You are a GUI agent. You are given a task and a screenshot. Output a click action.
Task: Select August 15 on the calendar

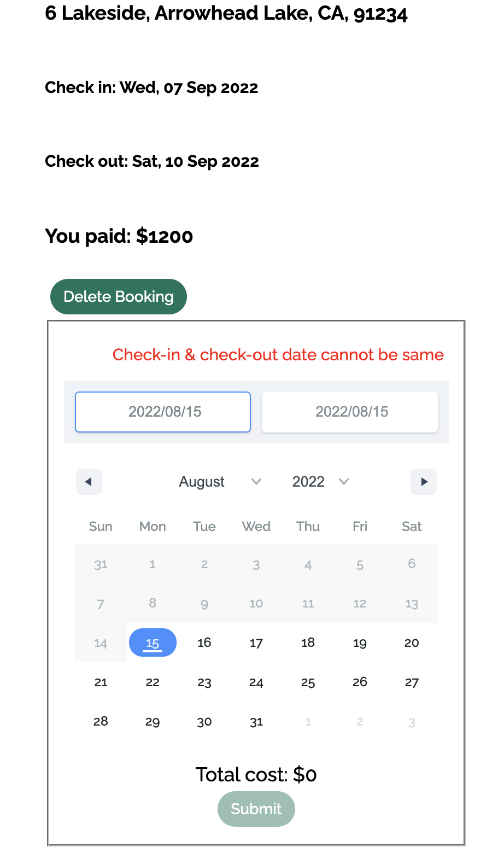click(x=153, y=642)
